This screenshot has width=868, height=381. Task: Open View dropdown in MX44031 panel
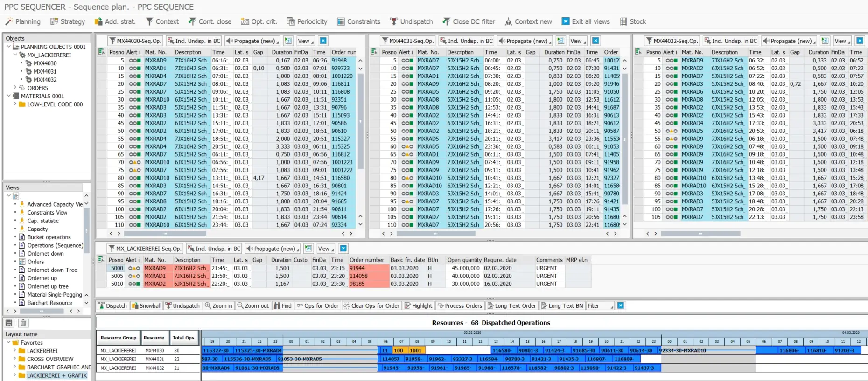pyautogui.click(x=578, y=41)
